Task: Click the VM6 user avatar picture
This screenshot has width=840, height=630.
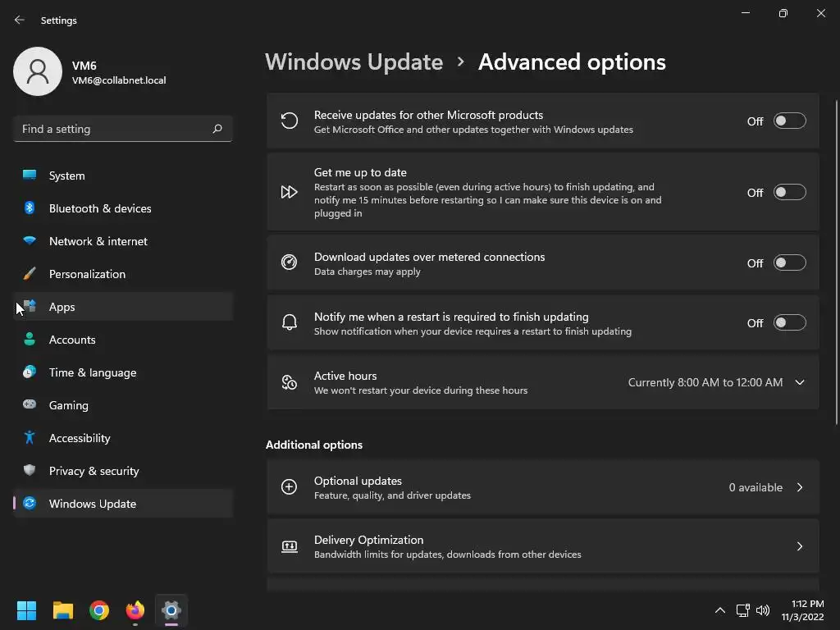Action: pos(38,71)
